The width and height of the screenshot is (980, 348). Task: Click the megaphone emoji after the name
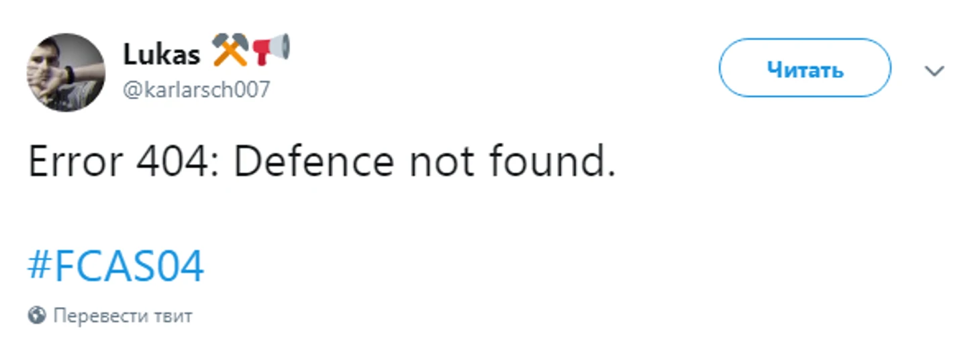[x=271, y=50]
